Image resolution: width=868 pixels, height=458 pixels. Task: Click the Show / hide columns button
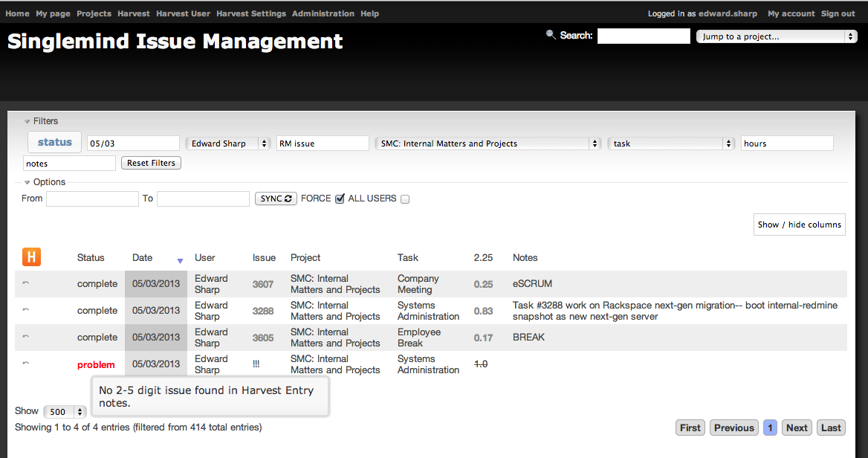(799, 225)
